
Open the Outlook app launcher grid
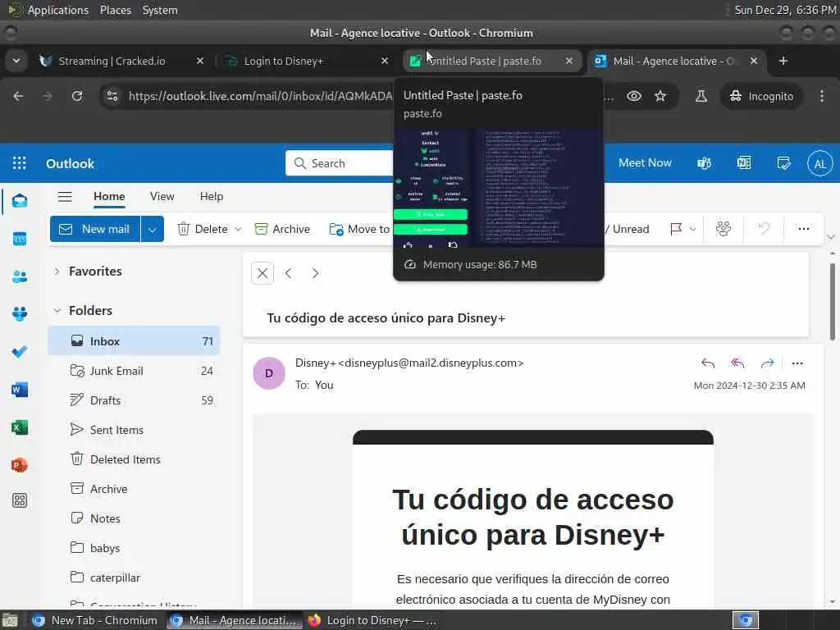click(20, 163)
